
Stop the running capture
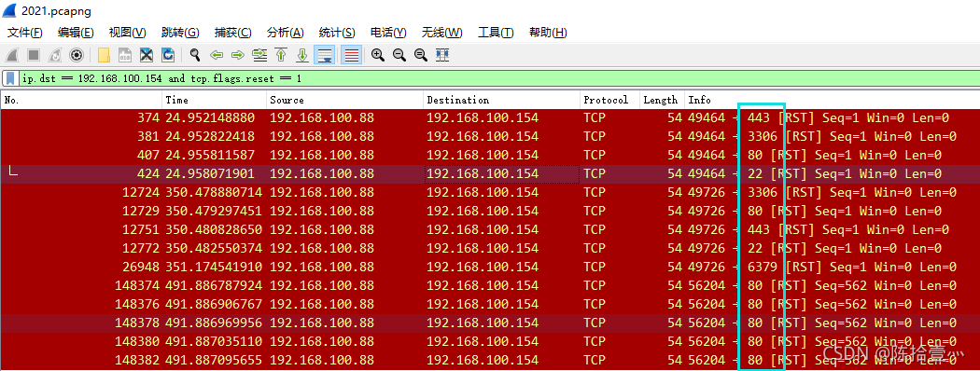point(33,55)
